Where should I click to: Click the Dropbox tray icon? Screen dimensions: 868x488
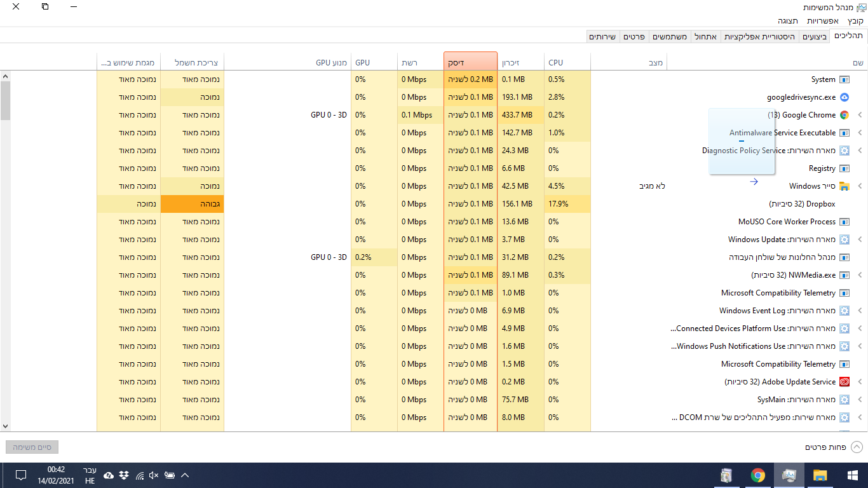point(124,475)
